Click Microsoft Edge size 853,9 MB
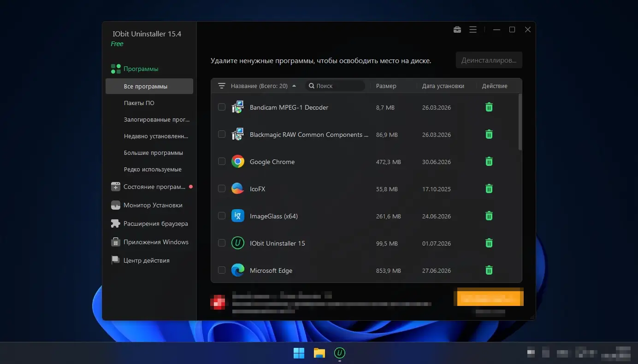638x364 pixels. pyautogui.click(x=389, y=271)
